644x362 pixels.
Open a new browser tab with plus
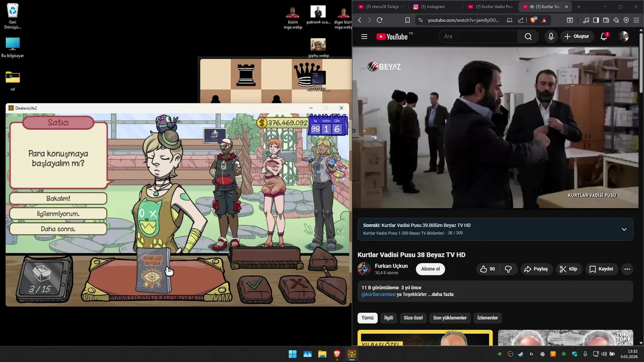(x=579, y=7)
